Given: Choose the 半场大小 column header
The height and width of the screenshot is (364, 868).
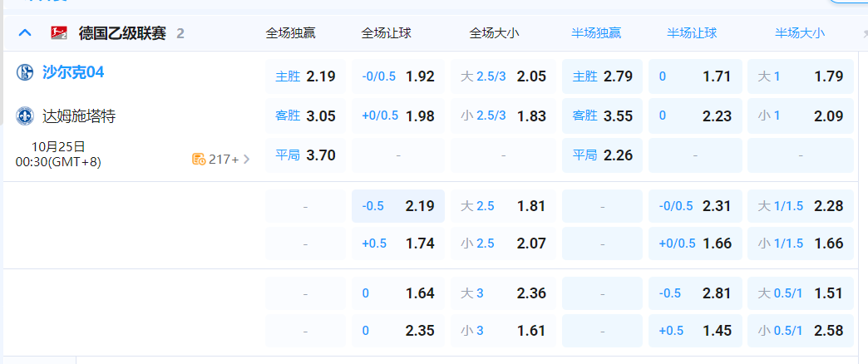Looking at the screenshot, I should [x=800, y=34].
